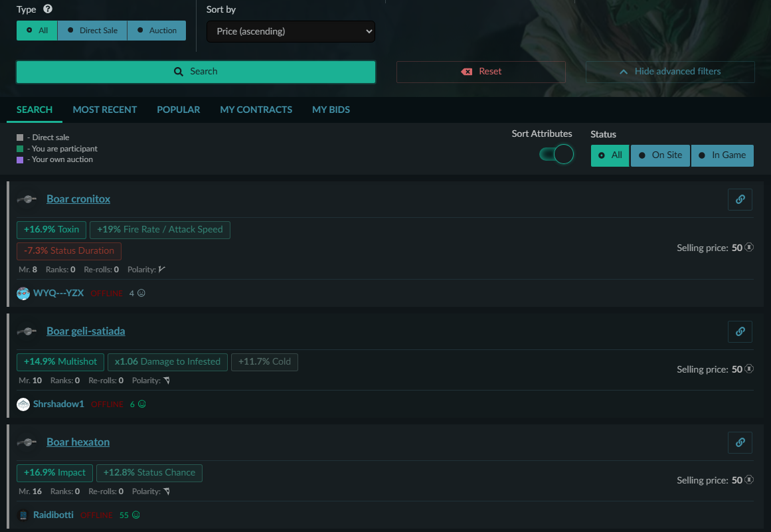771x532 pixels.
Task: Open the Boar geli-satiada listing link
Action: (x=86, y=331)
